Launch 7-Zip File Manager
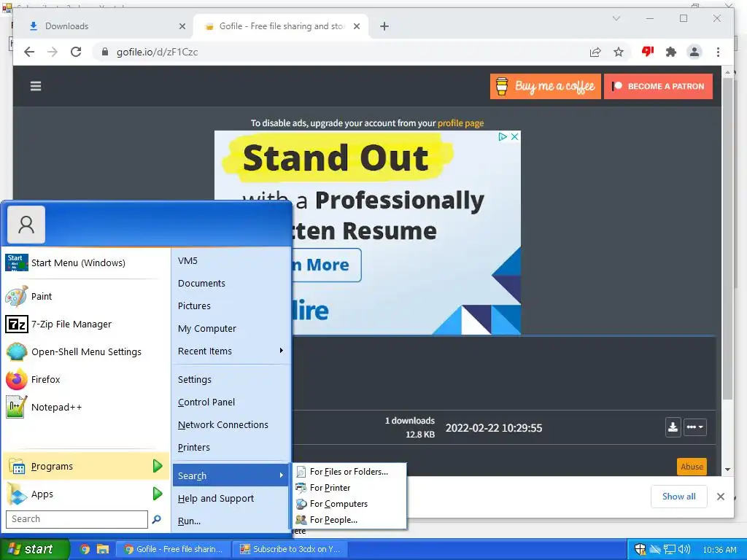This screenshot has height=560, width=747. pyautogui.click(x=71, y=324)
